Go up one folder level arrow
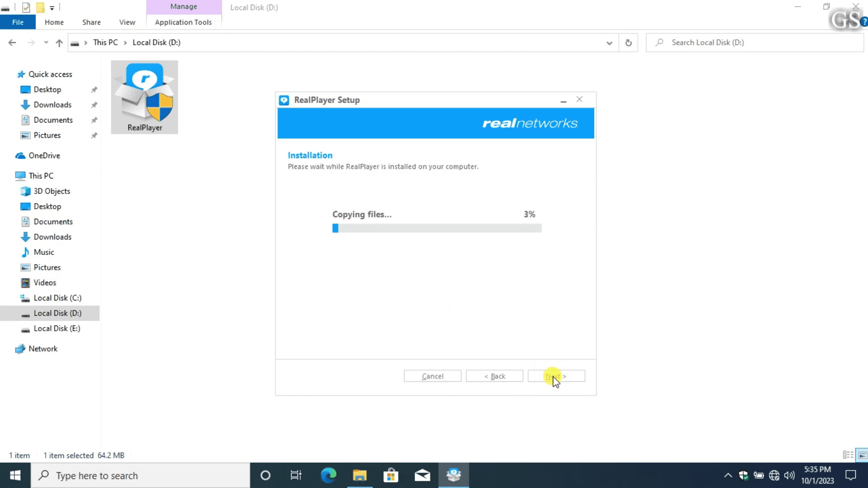Screen dimensions: 868x488 coord(59,42)
